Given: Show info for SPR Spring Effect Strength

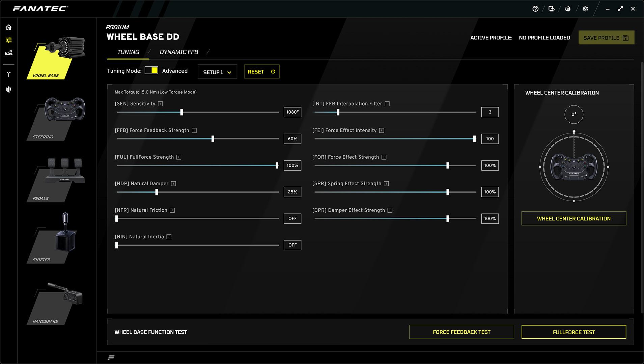Looking at the screenshot, I should (x=387, y=184).
